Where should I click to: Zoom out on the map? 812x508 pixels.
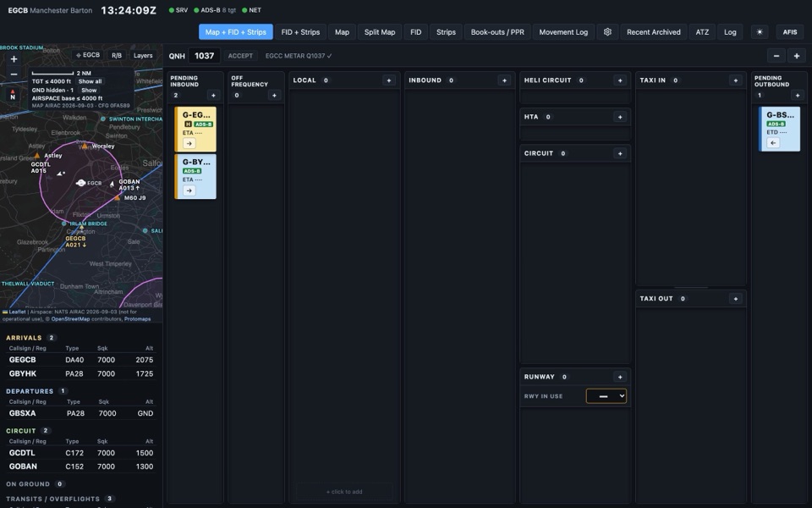coord(14,75)
